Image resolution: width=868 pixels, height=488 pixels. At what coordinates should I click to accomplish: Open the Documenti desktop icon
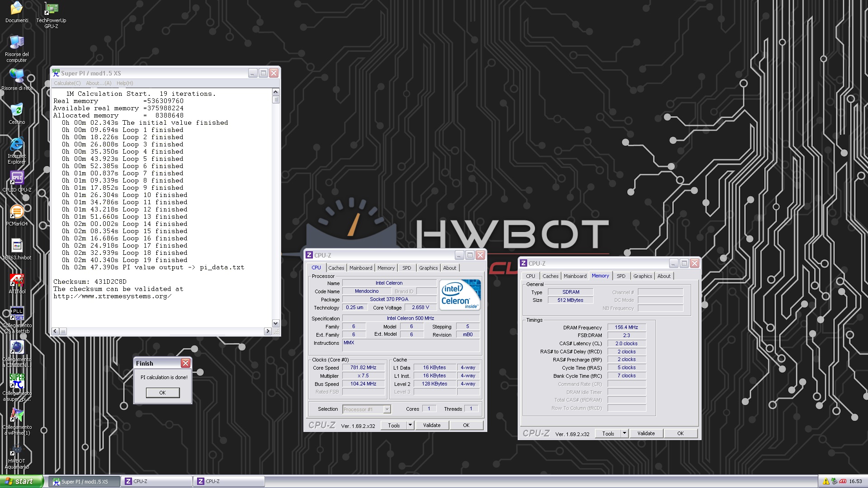click(17, 12)
